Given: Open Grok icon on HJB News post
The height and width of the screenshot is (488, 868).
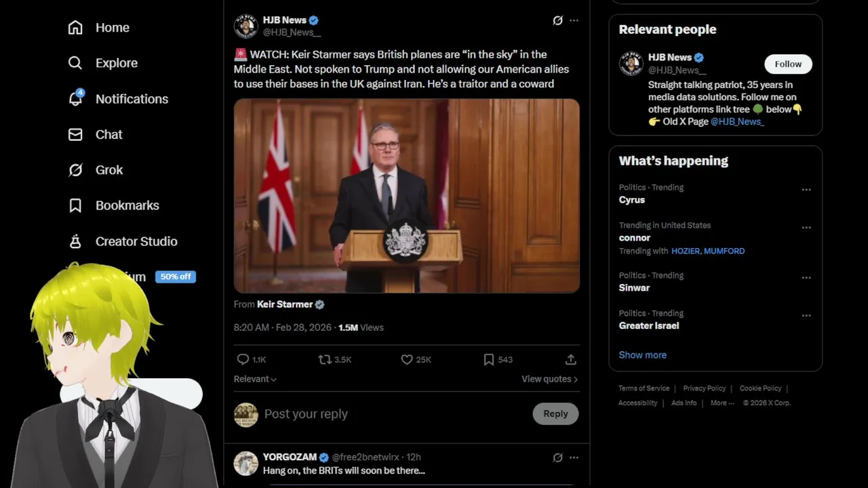Looking at the screenshot, I should tap(557, 20).
